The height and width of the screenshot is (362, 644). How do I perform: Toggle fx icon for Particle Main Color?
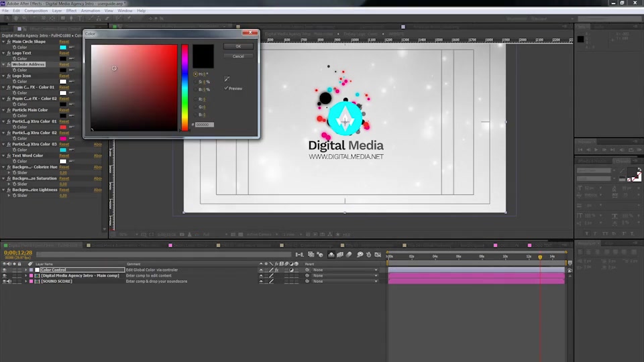click(9, 110)
